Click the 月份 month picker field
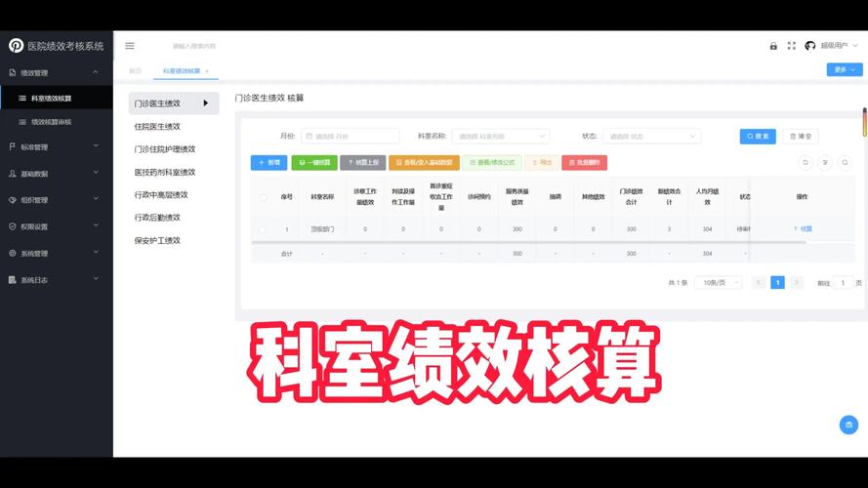 click(351, 136)
